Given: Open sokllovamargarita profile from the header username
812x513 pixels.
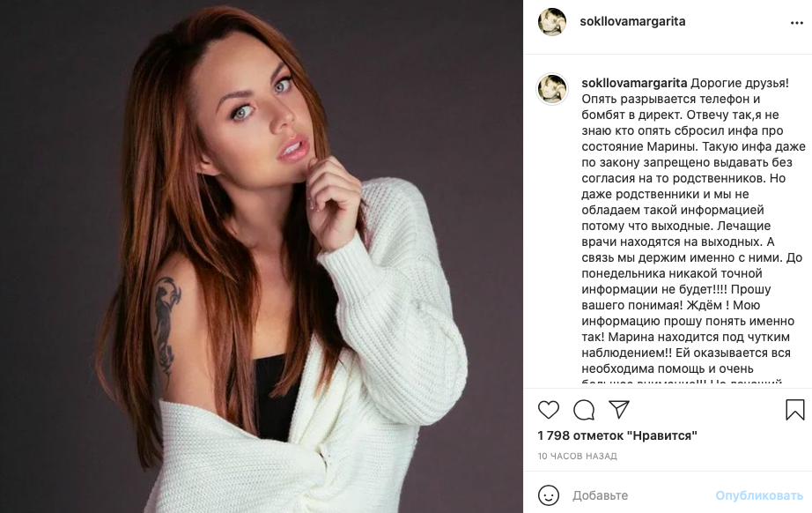Looking at the screenshot, I should coord(632,21).
